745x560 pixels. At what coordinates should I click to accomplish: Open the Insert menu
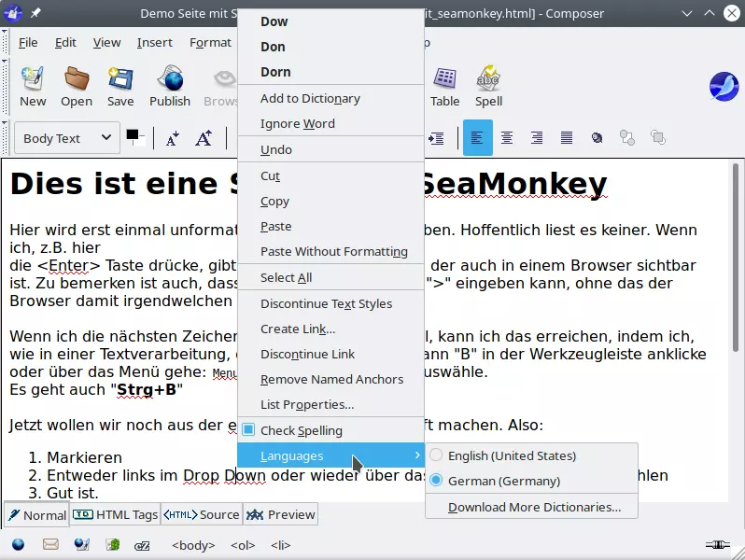(x=154, y=42)
